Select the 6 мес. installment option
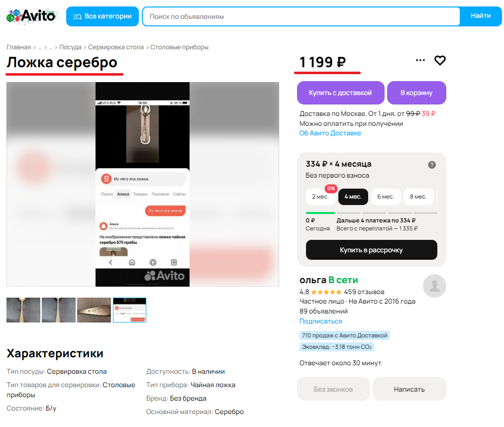The image size is (504, 427). click(386, 197)
